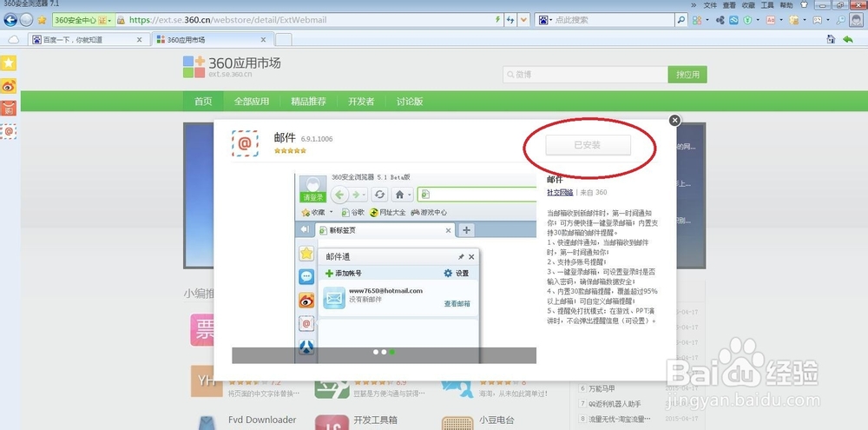The image size is (868, 430).
Task: Open the 收藏 menu
Action: coord(748,5)
